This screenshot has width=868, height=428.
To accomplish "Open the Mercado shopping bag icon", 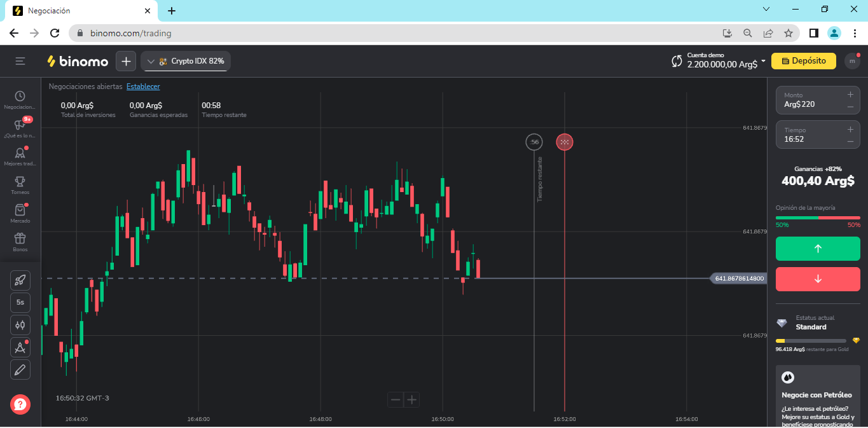I will click(x=20, y=211).
